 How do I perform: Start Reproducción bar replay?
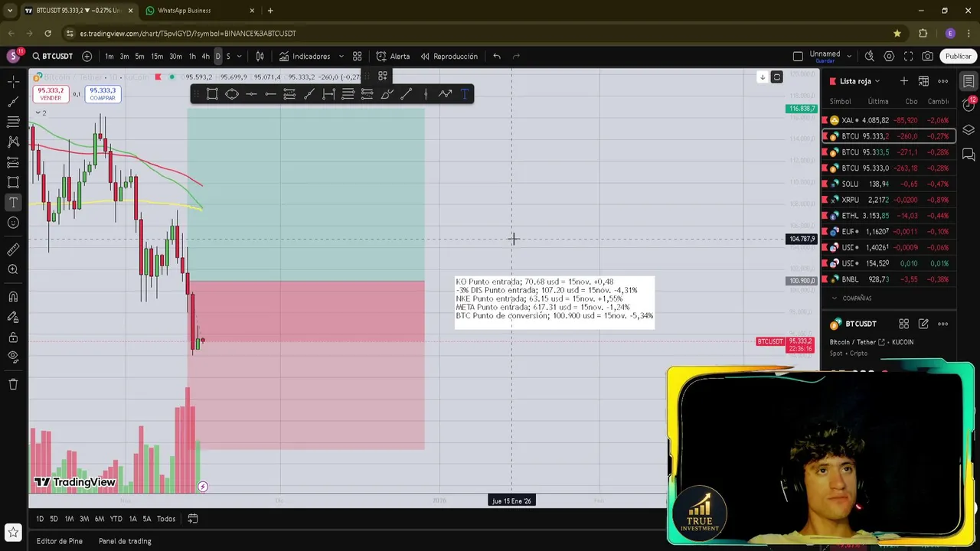coord(449,56)
